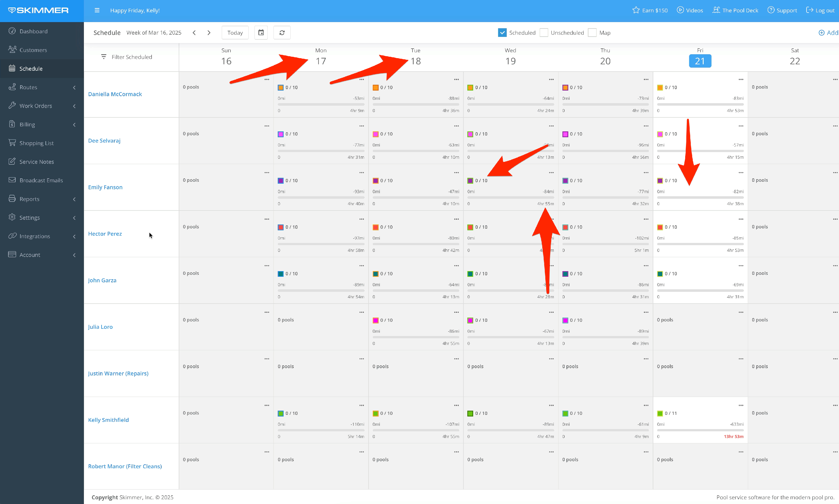Enable the Unscheduled checkbox
This screenshot has height=504, width=839.
[x=543, y=33]
